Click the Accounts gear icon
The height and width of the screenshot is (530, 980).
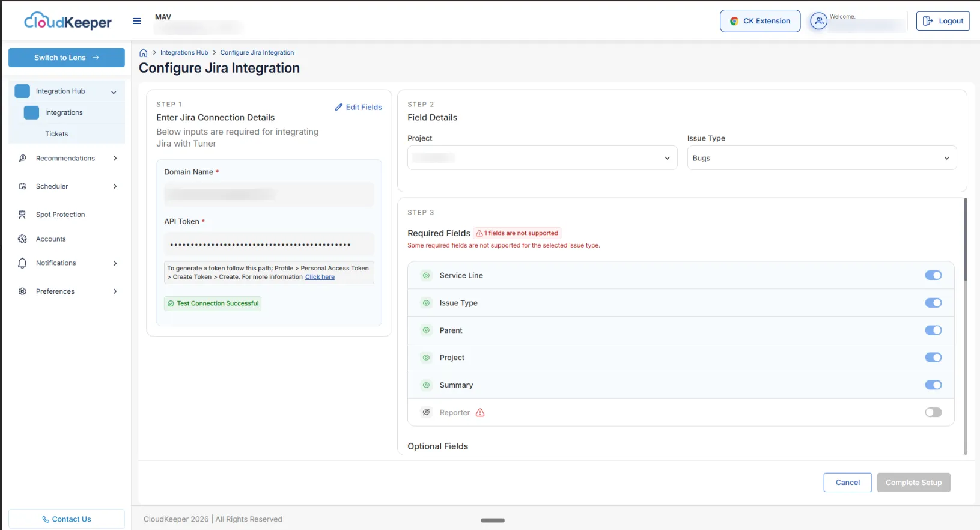tap(22, 239)
